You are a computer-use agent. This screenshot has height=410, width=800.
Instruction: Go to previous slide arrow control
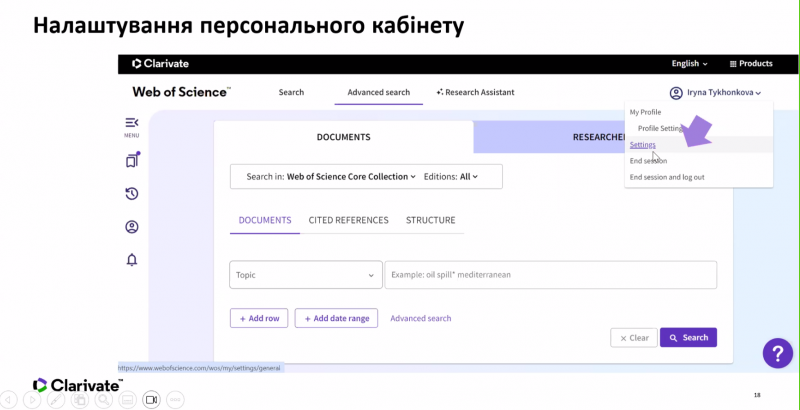click(x=9, y=400)
